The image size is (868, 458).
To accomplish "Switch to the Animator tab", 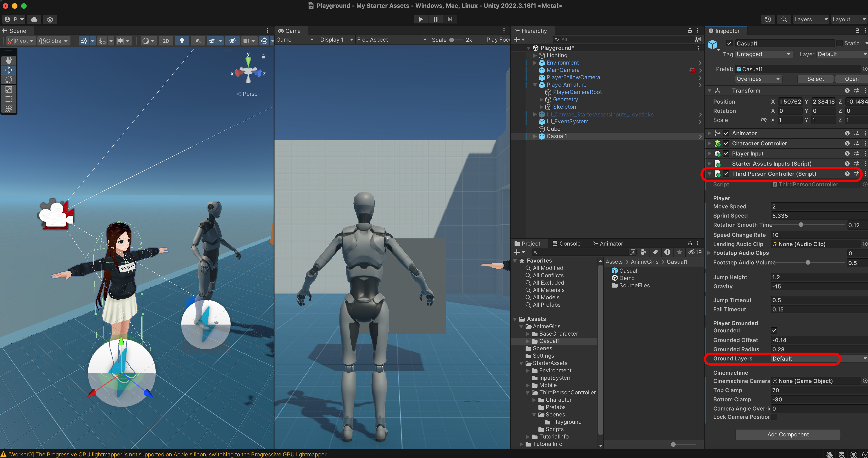I will click(608, 243).
